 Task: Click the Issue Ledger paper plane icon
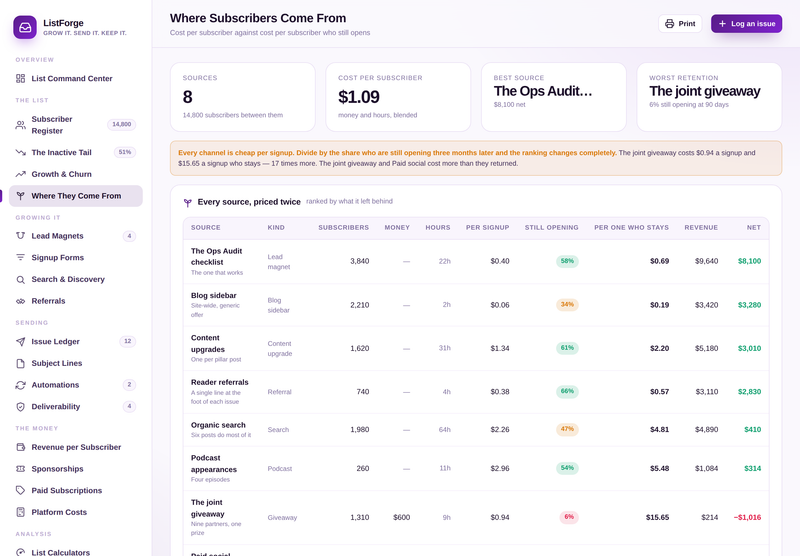(x=20, y=341)
